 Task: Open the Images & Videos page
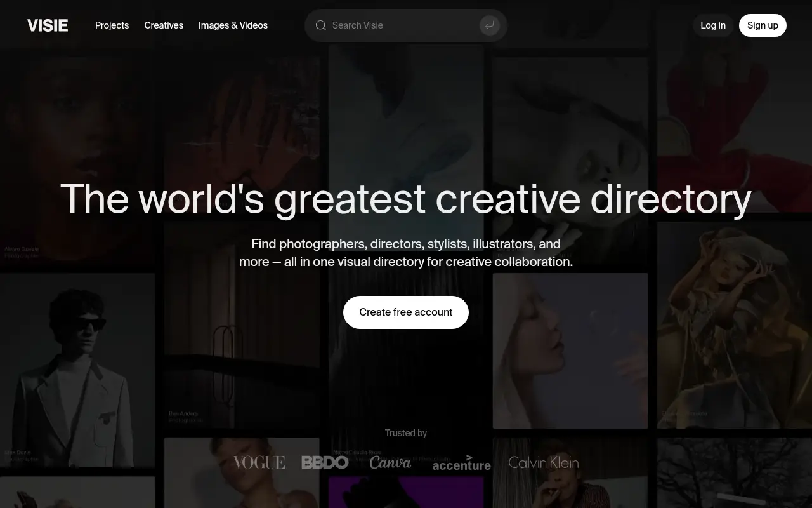[233, 25]
